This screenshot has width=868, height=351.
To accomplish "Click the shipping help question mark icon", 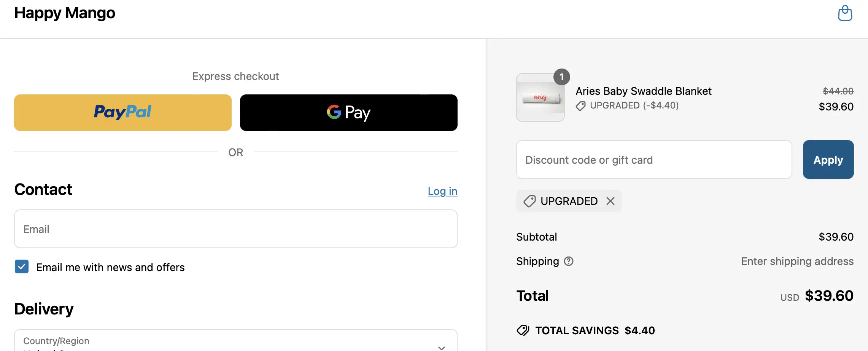I will point(569,261).
